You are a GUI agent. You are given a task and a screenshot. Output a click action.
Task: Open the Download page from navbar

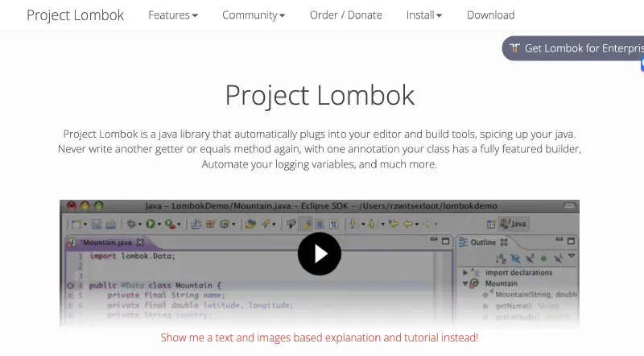click(490, 15)
